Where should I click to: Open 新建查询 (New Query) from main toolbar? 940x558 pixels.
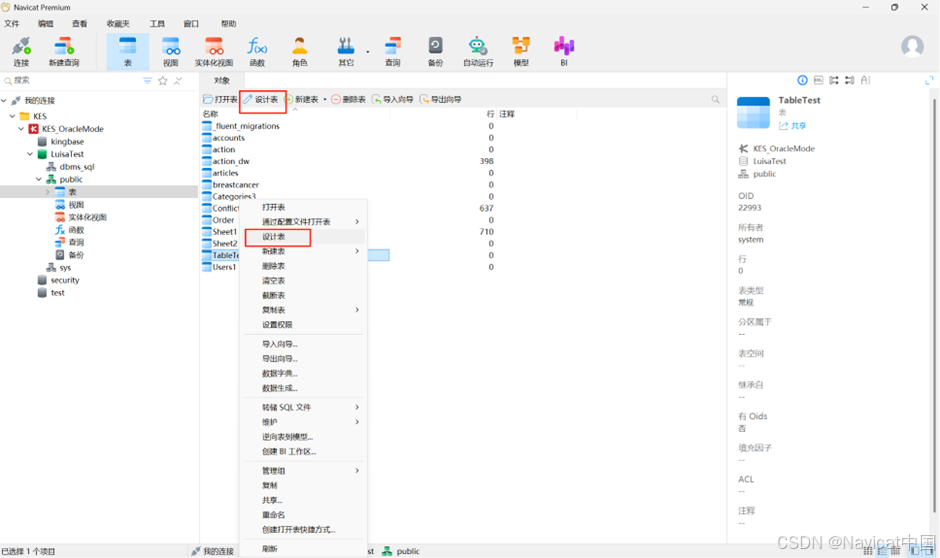pyautogui.click(x=64, y=51)
